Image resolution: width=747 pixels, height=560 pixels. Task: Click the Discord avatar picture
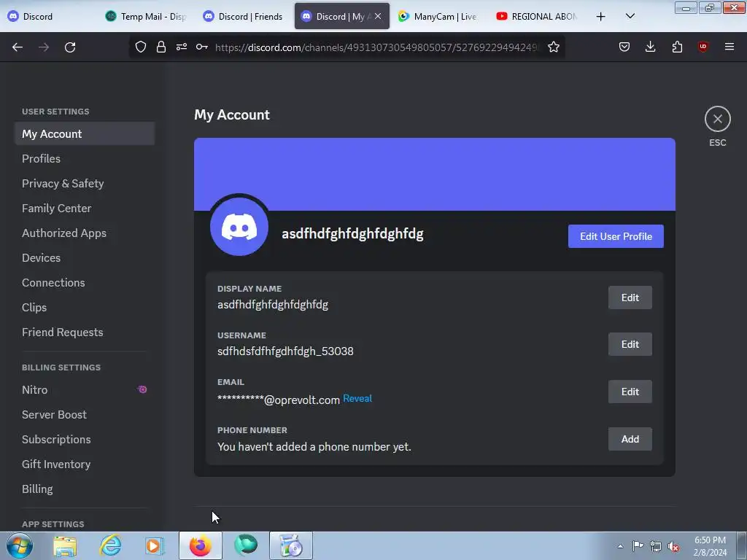[x=239, y=227]
